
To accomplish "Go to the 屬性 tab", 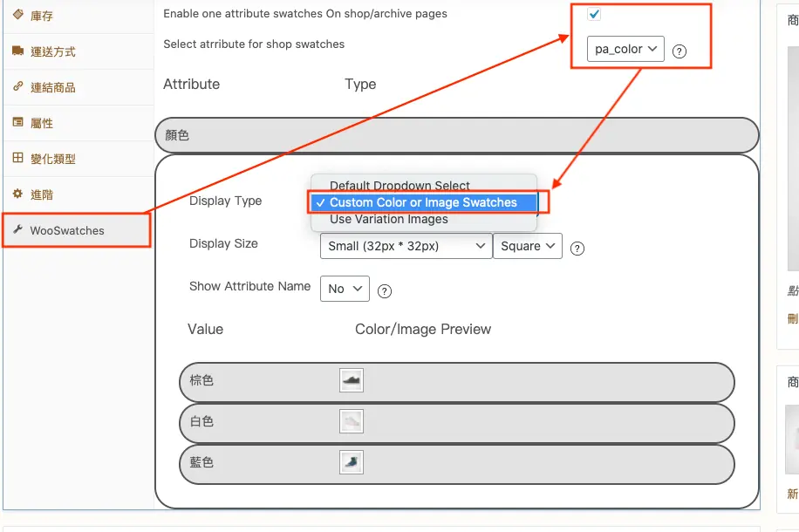I will (x=79, y=123).
